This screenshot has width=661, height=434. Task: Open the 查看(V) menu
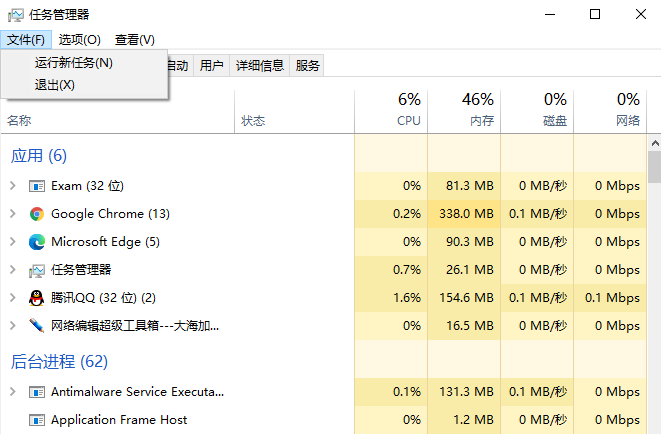[135, 40]
